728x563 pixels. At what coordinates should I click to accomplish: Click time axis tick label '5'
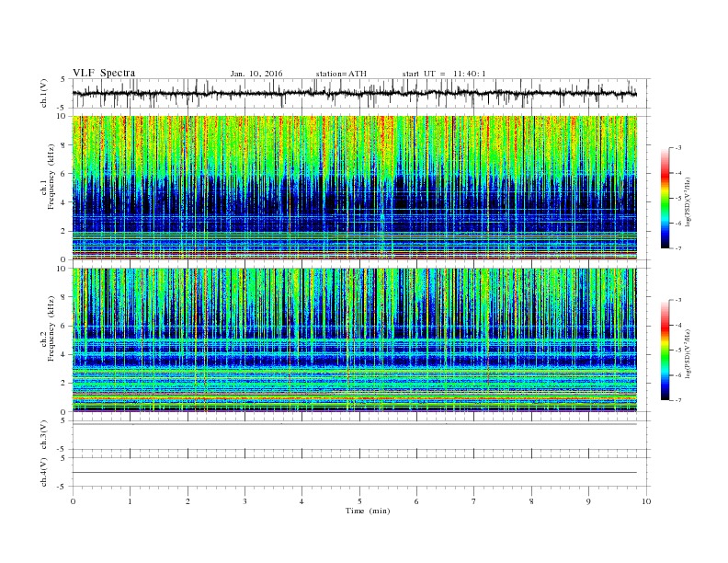pyautogui.click(x=359, y=501)
